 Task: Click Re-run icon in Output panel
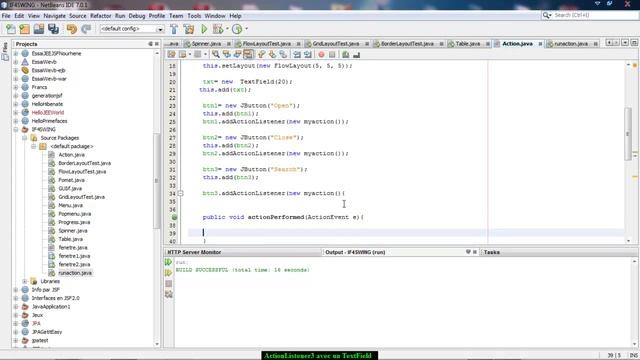169,262
